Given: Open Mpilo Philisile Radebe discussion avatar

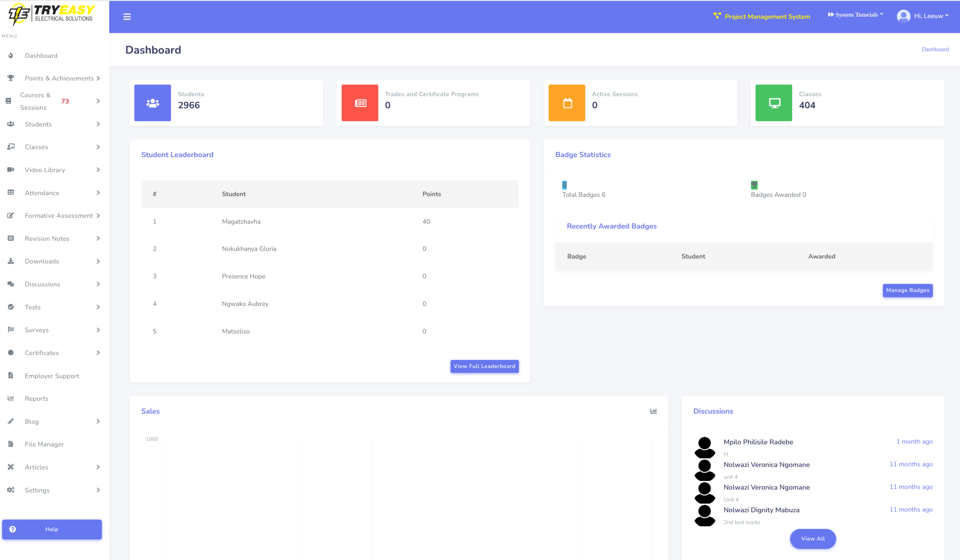Looking at the screenshot, I should coord(705,447).
